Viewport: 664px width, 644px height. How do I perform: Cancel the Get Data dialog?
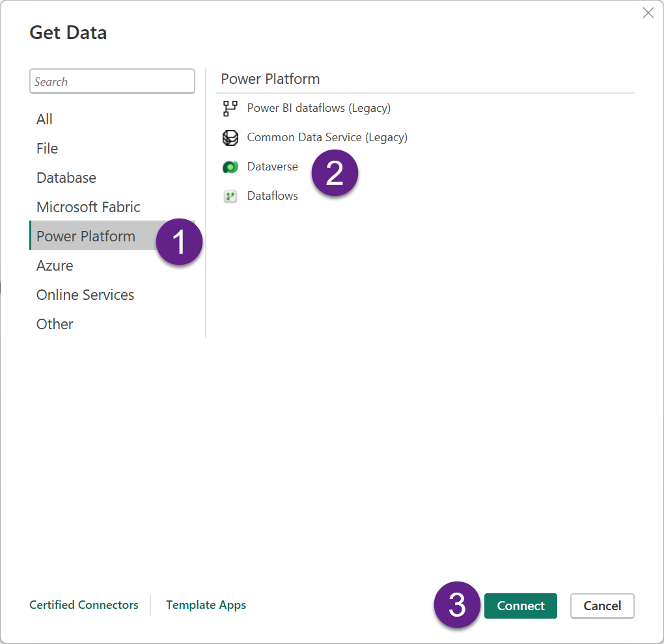click(x=602, y=606)
